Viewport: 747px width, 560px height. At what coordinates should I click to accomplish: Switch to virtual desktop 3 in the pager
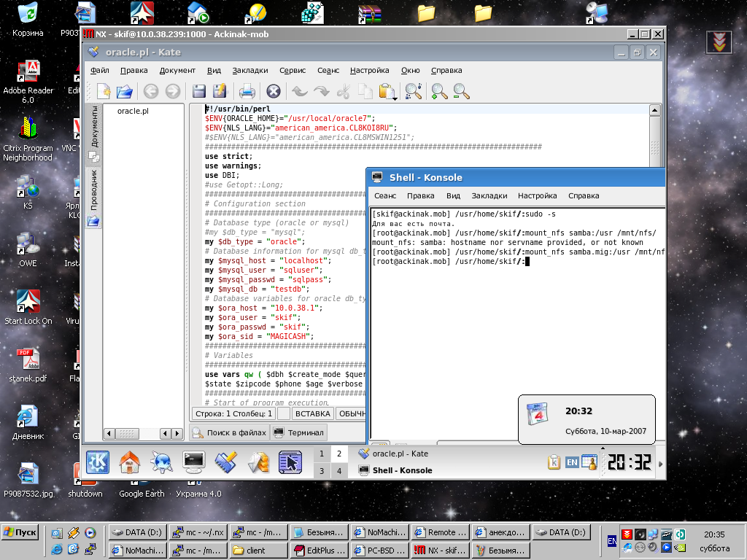click(322, 471)
